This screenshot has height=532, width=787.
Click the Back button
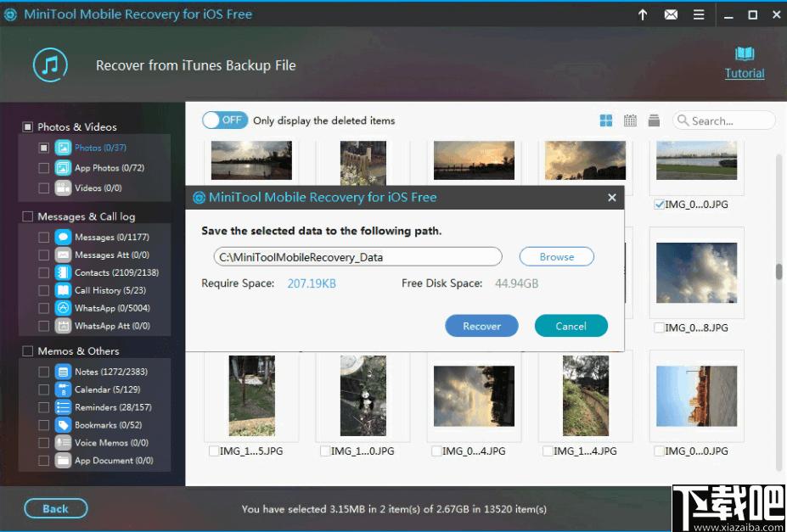point(55,508)
